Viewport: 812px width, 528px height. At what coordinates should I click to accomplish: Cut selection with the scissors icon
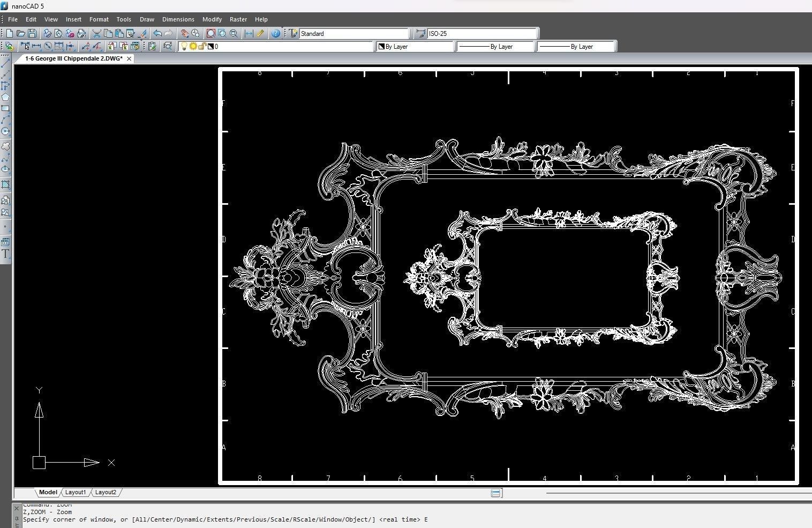(96, 33)
